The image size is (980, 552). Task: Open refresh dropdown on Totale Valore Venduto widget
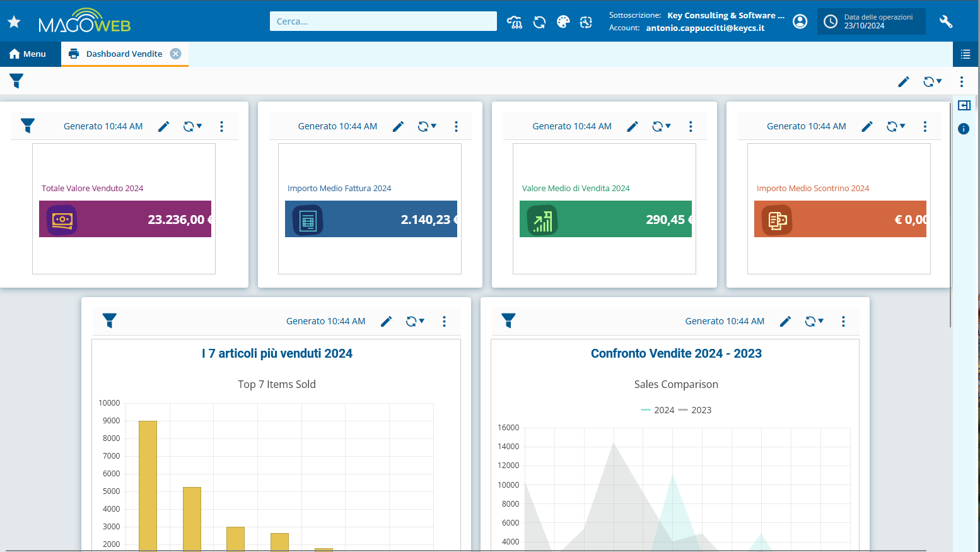point(192,127)
